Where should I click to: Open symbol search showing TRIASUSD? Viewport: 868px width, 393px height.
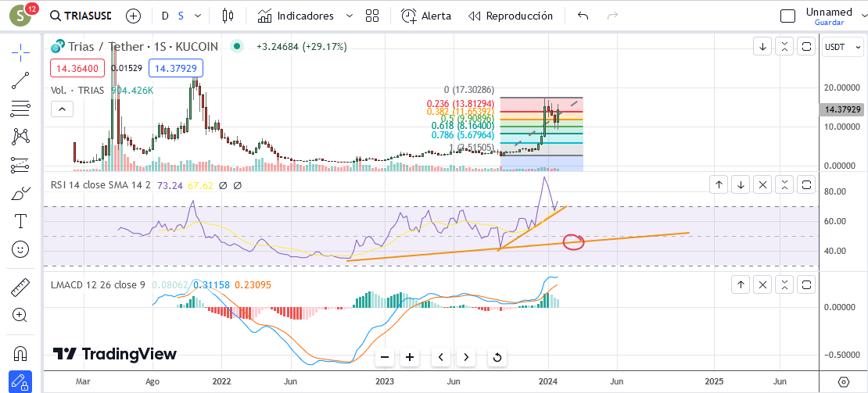click(80, 16)
